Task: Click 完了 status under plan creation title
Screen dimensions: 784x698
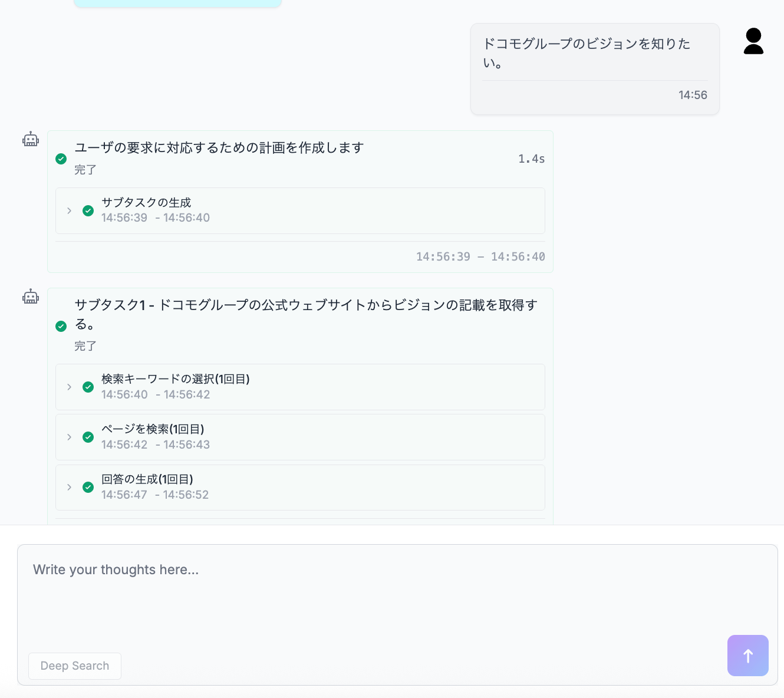Action: click(85, 170)
